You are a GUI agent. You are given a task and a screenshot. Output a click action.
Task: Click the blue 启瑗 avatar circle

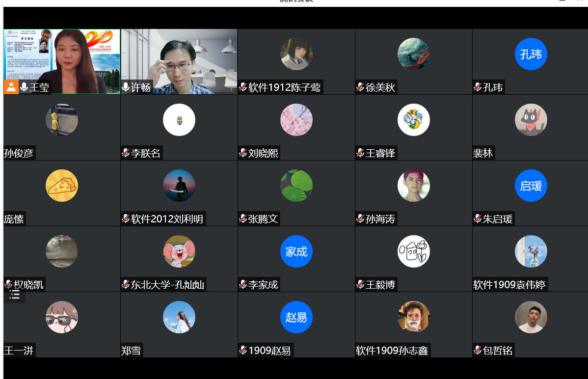pyautogui.click(x=531, y=186)
